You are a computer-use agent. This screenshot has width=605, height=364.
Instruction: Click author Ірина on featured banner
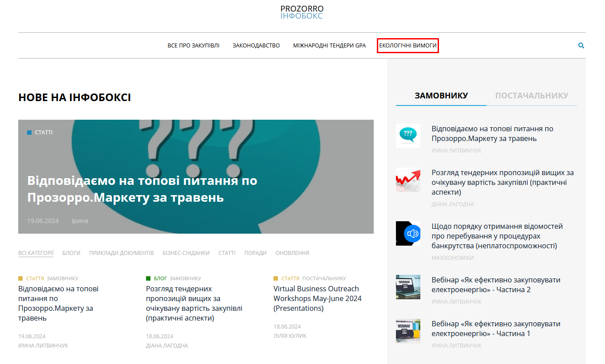[80, 221]
